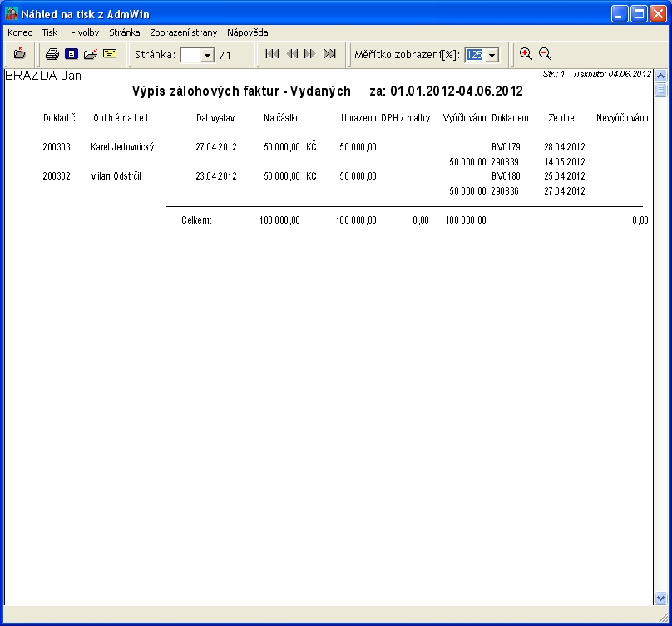
Task: Go to the next page arrow
Action: (309, 53)
